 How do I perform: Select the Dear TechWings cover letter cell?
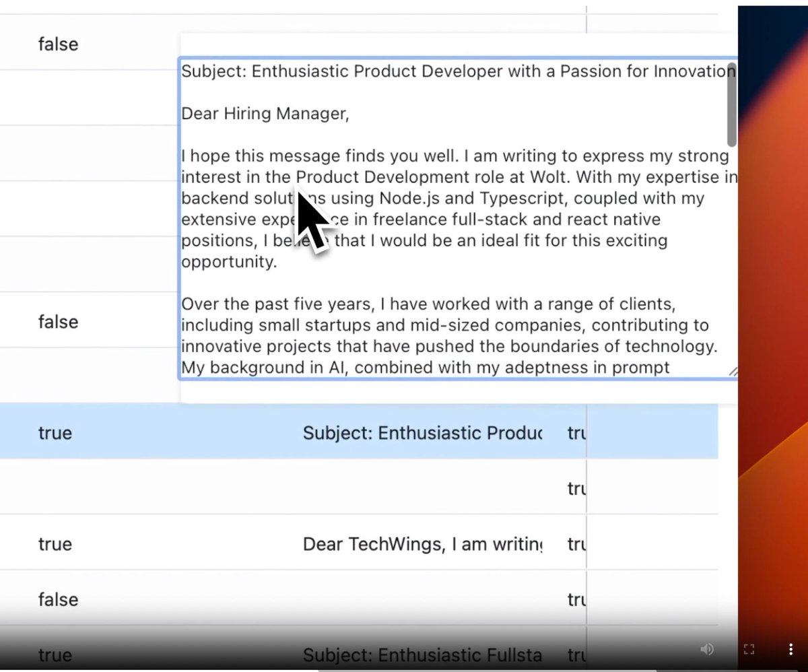(422, 544)
